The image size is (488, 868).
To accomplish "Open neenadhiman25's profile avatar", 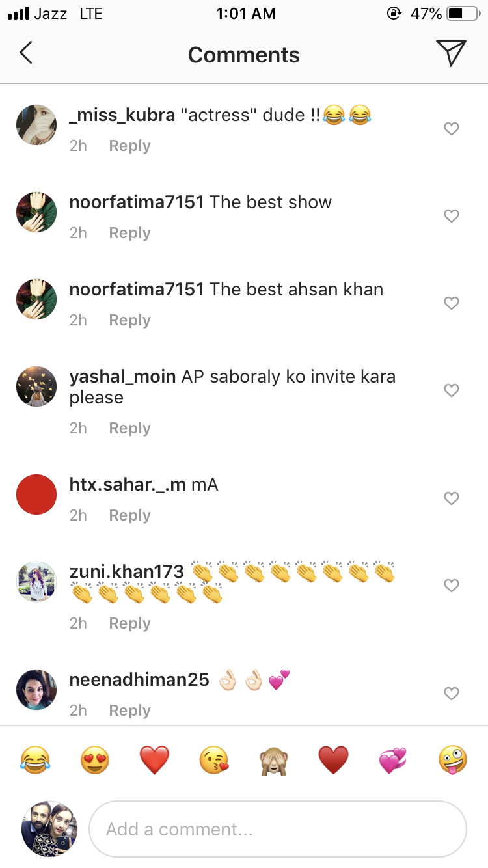I will pyautogui.click(x=36, y=690).
